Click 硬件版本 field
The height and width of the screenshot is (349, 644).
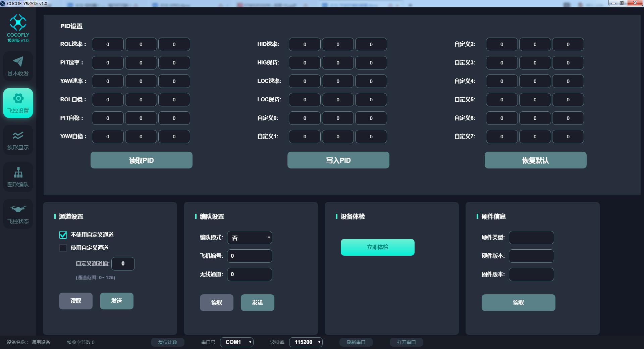pyautogui.click(x=531, y=256)
